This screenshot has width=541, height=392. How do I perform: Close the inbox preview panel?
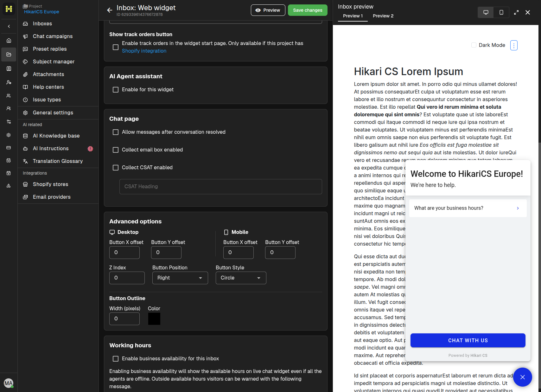coord(528,12)
